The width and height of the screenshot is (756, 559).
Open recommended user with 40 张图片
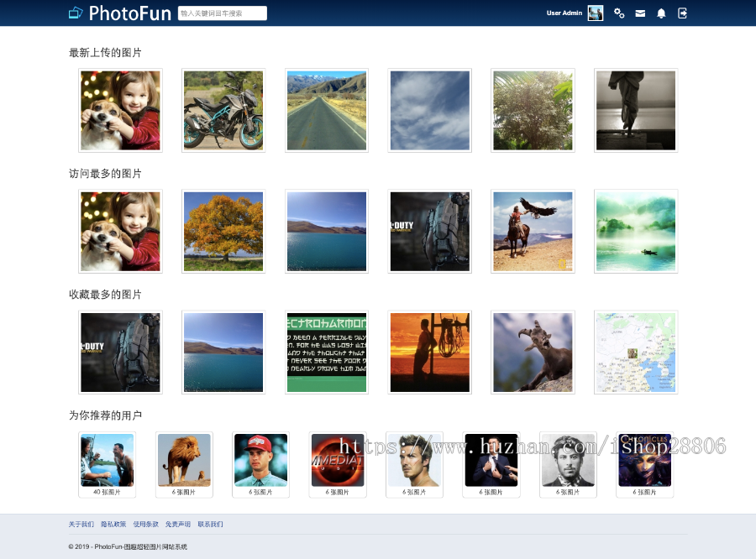(107, 464)
